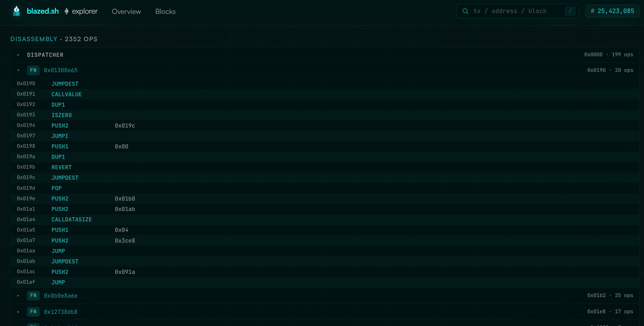Click the FN badge beside 0x12738db8
This screenshot has width=644, height=326.
pyautogui.click(x=33, y=312)
